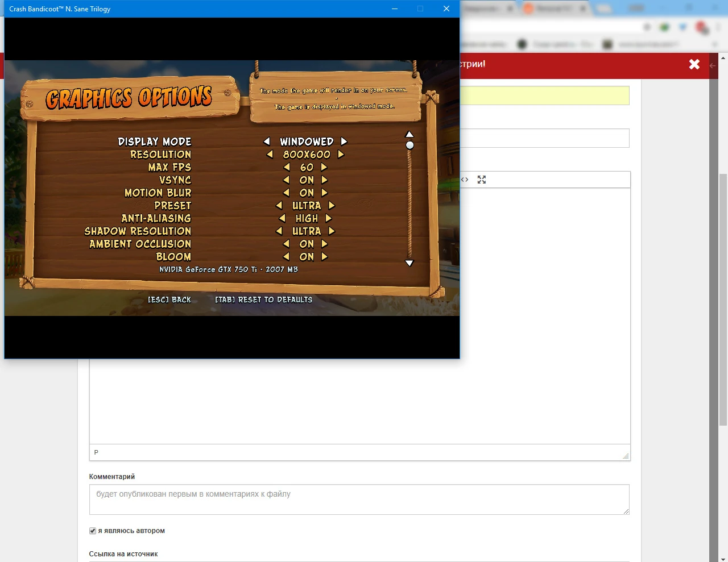Screen dimensions: 728x562
Task: Click the right arrow next to WINDOWED
Action: [x=344, y=141]
